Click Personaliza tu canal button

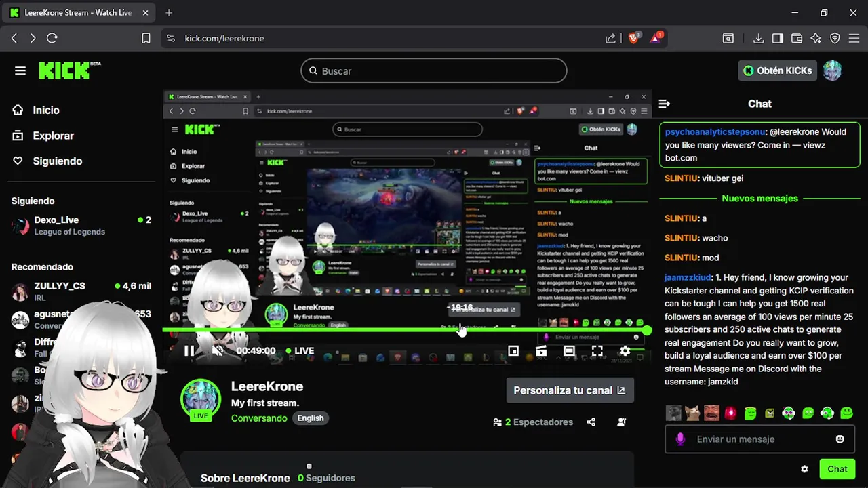click(570, 390)
